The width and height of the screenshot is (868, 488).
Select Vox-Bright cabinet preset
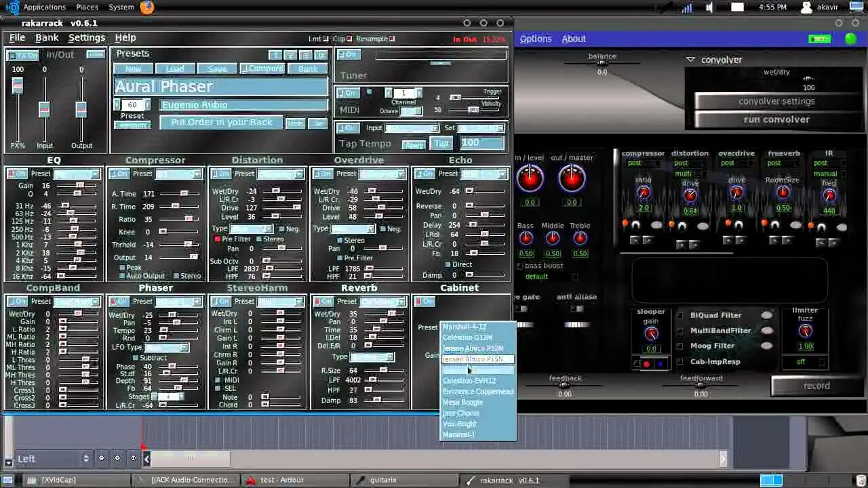(477, 424)
